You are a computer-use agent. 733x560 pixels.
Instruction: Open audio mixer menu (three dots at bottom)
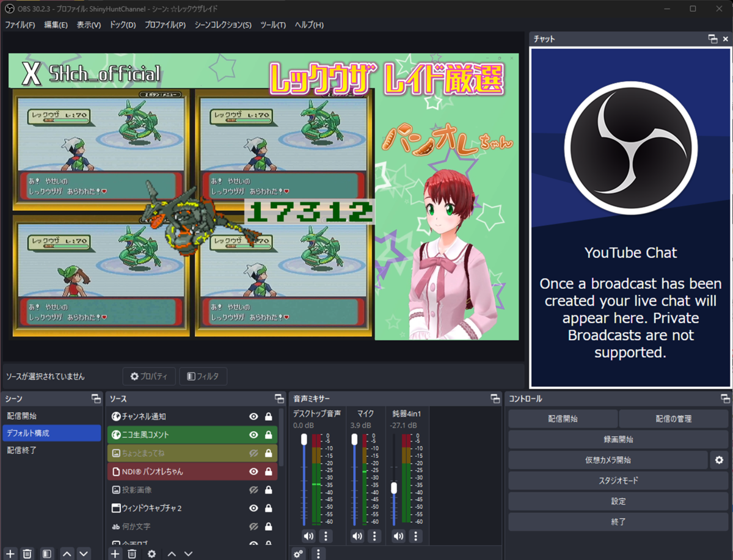pyautogui.click(x=318, y=554)
